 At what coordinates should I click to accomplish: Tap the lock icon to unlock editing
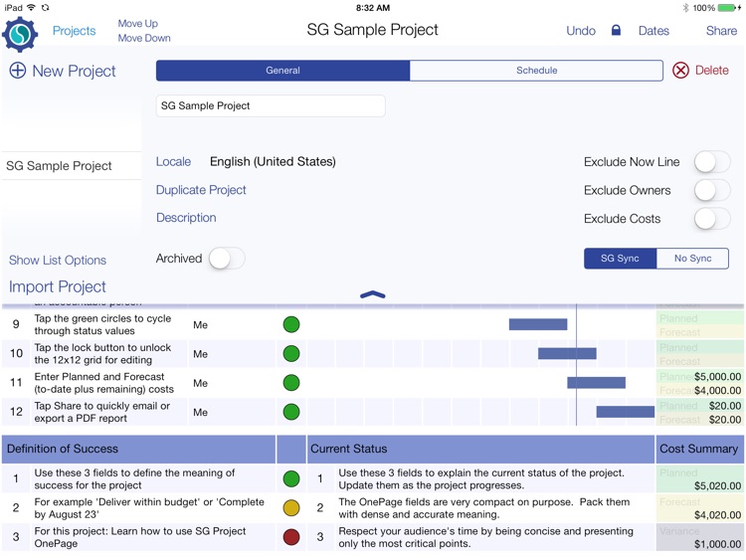coord(616,31)
